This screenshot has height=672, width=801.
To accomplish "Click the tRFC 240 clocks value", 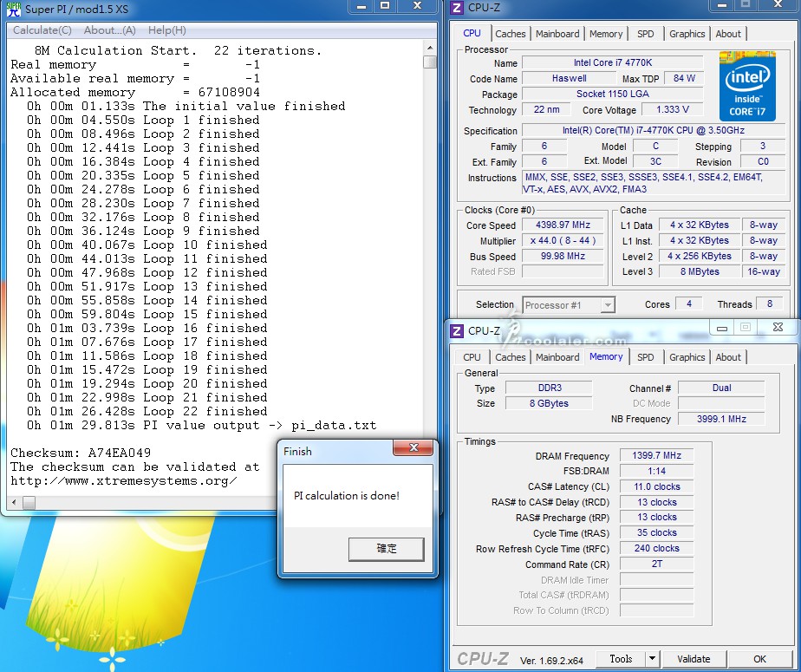I will 656,548.
